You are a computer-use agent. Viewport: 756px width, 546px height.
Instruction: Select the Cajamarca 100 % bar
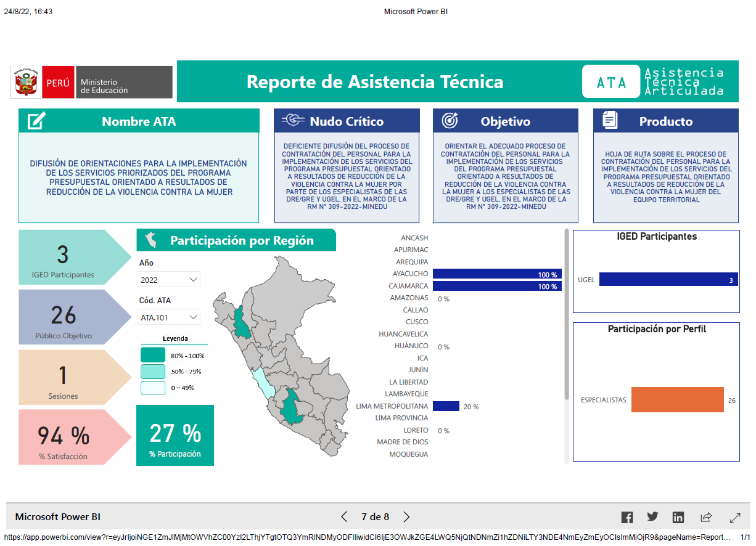click(x=497, y=287)
